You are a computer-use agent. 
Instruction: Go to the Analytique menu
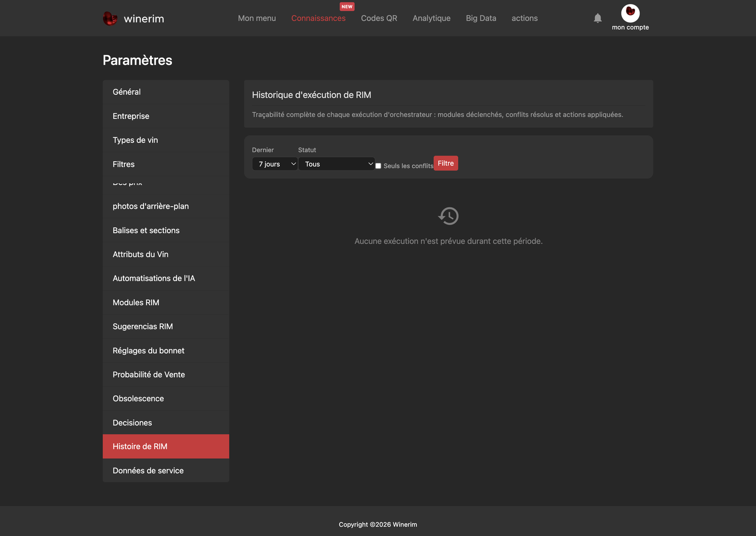pyautogui.click(x=431, y=18)
